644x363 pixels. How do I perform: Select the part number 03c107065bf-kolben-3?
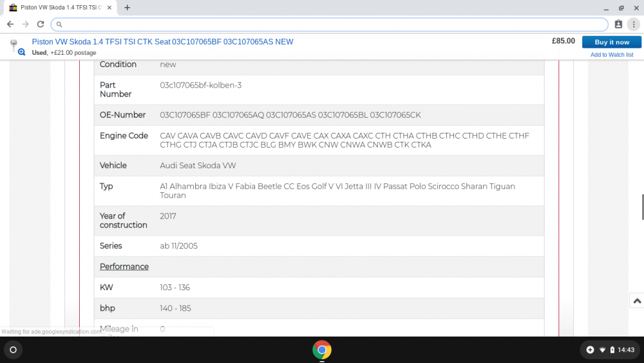click(200, 85)
